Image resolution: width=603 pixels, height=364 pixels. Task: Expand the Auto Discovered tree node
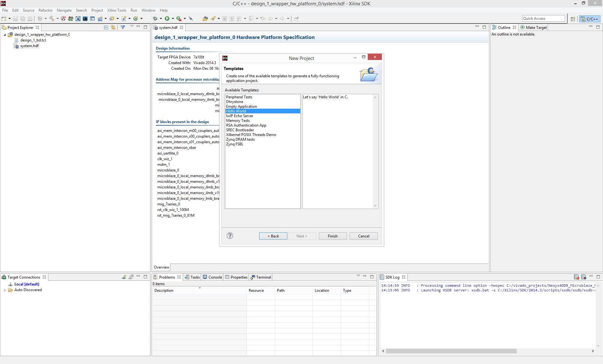pos(5,290)
